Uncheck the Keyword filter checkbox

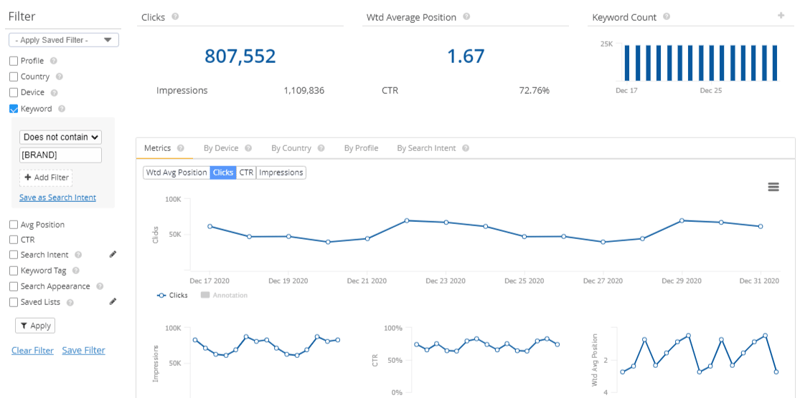(x=14, y=109)
